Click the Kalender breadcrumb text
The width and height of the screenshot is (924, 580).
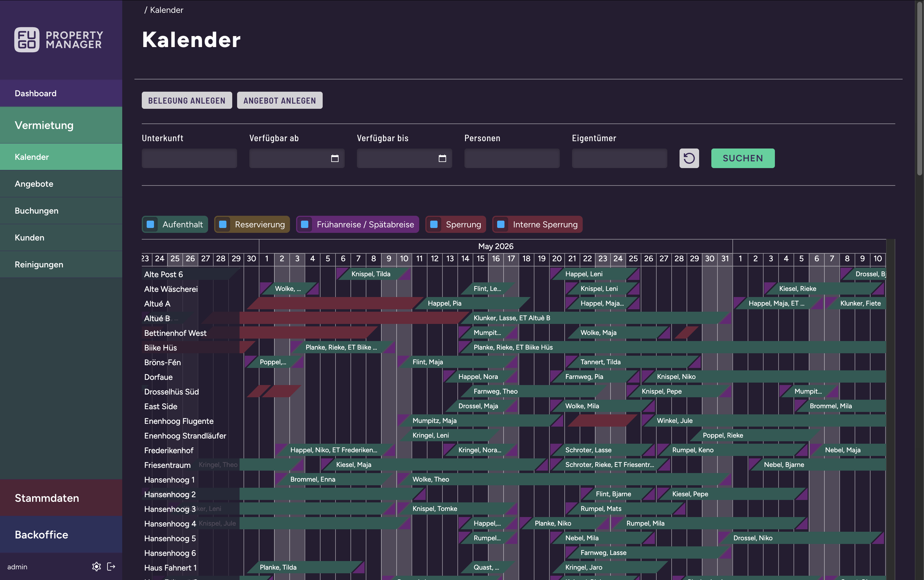[167, 10]
